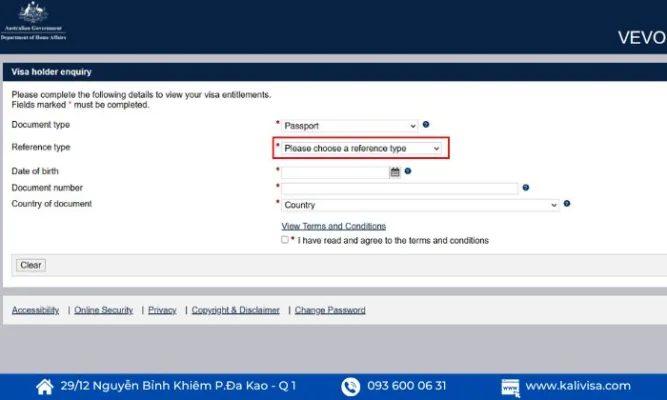
Task: Open the Online Security footer link
Action: (x=104, y=310)
